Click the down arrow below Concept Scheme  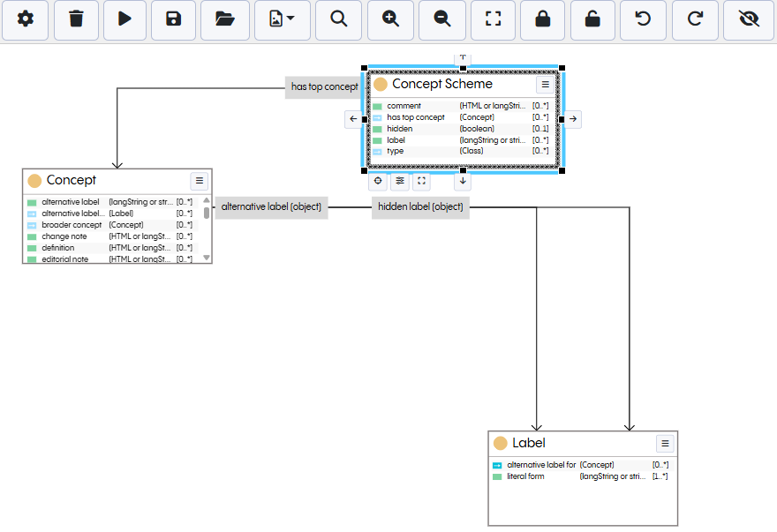(x=463, y=181)
